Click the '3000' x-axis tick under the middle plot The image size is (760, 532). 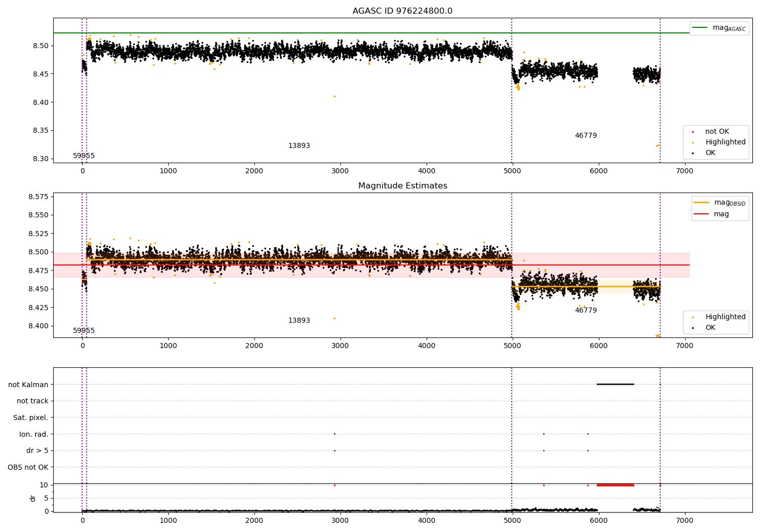(340, 346)
